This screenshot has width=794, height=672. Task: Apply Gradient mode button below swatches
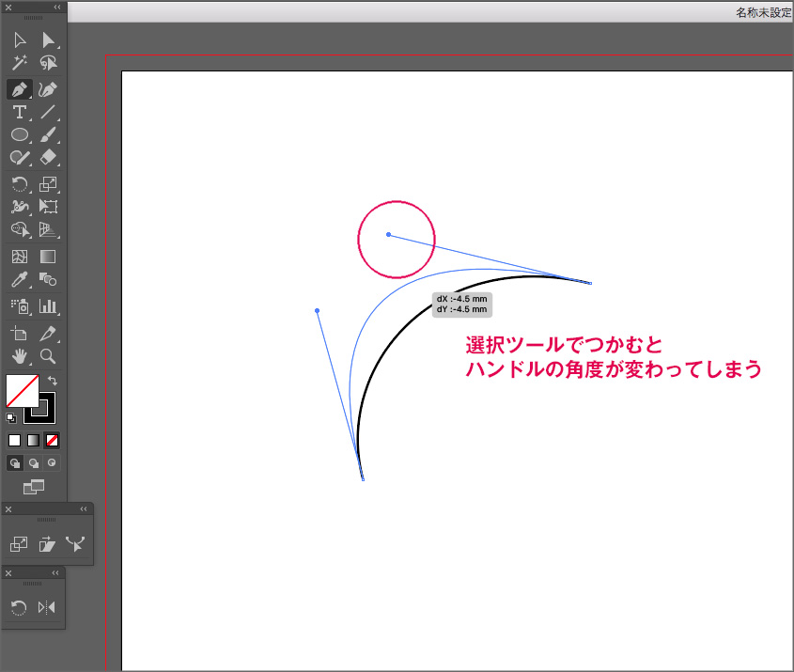tap(33, 441)
